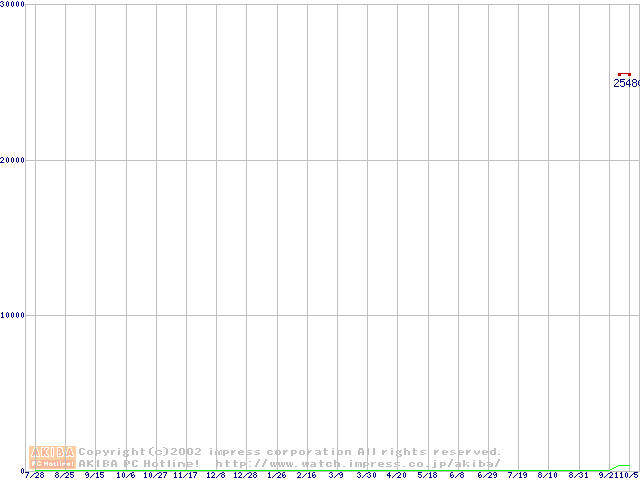The image size is (640, 480).
Task: Click the impress corporation copyright text
Action: (x=290, y=452)
